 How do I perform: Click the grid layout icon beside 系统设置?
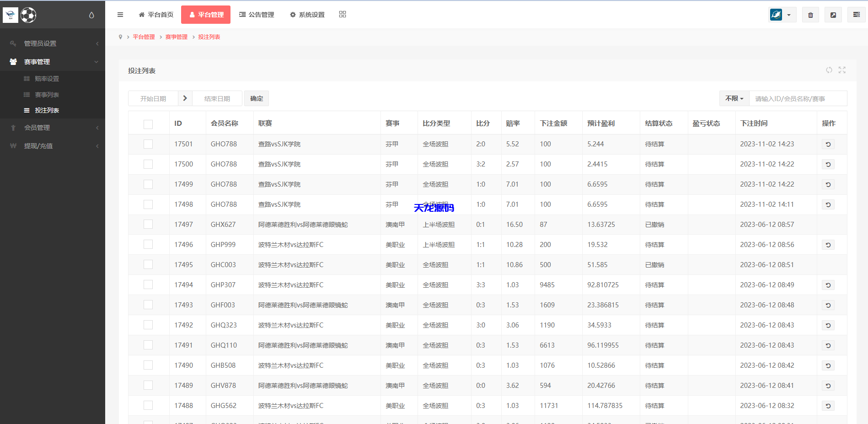(342, 14)
